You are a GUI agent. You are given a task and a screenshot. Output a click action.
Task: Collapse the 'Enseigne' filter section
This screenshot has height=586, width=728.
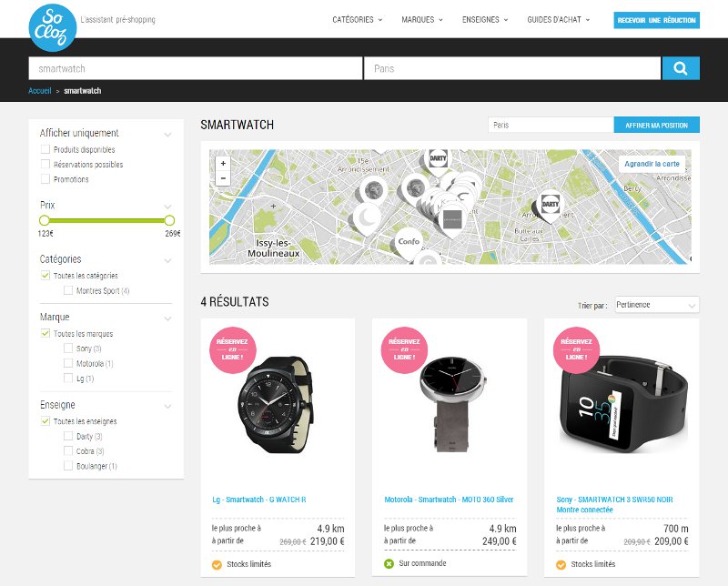coord(167,406)
